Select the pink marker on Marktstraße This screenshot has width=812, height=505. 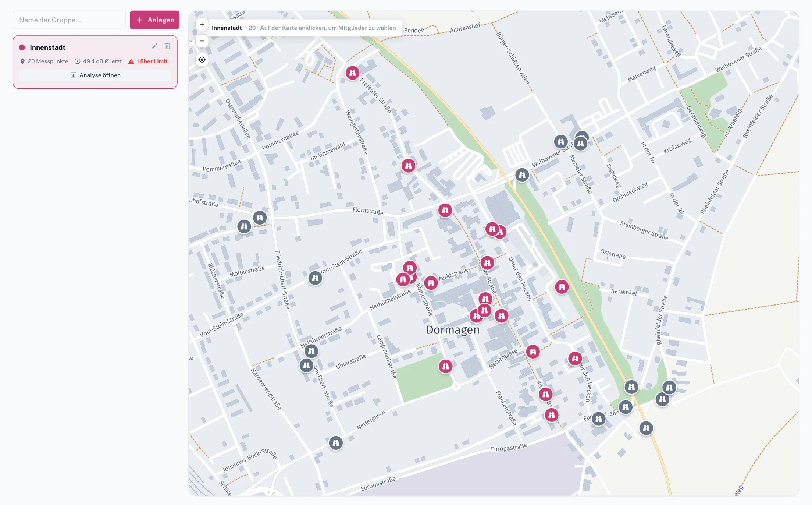point(431,283)
